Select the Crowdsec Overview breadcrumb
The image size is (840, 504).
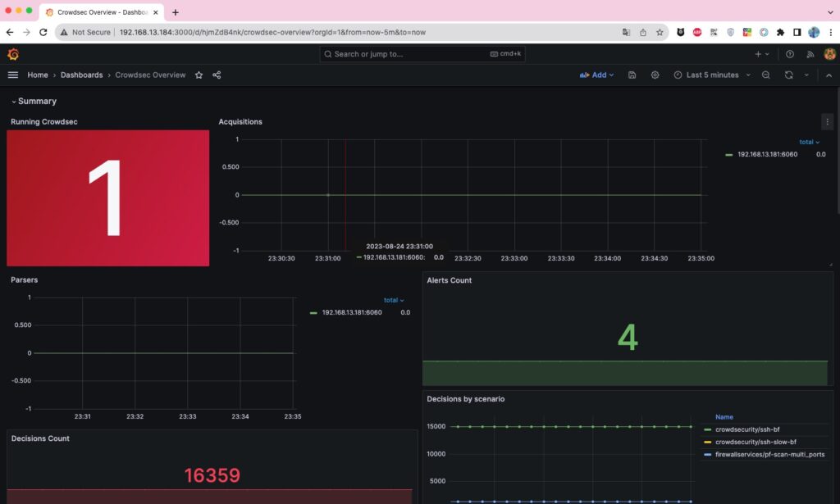pos(150,75)
